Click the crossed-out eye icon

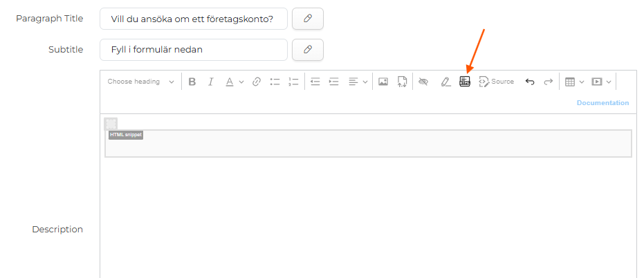coord(423,82)
